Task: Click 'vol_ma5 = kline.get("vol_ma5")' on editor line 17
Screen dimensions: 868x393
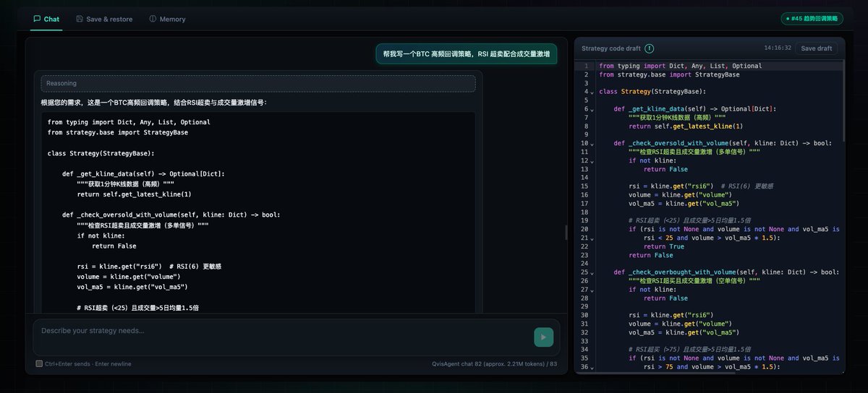Action: [x=684, y=204]
